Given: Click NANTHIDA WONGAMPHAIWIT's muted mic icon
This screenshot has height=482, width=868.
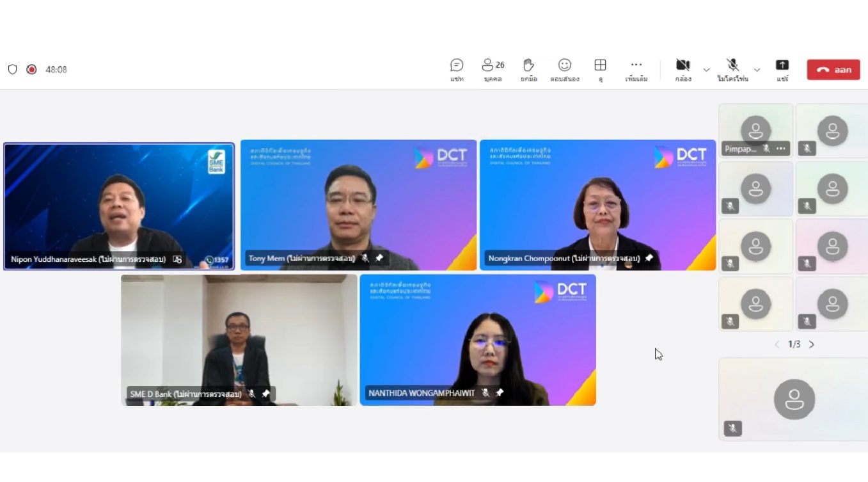Looking at the screenshot, I should click(485, 392).
